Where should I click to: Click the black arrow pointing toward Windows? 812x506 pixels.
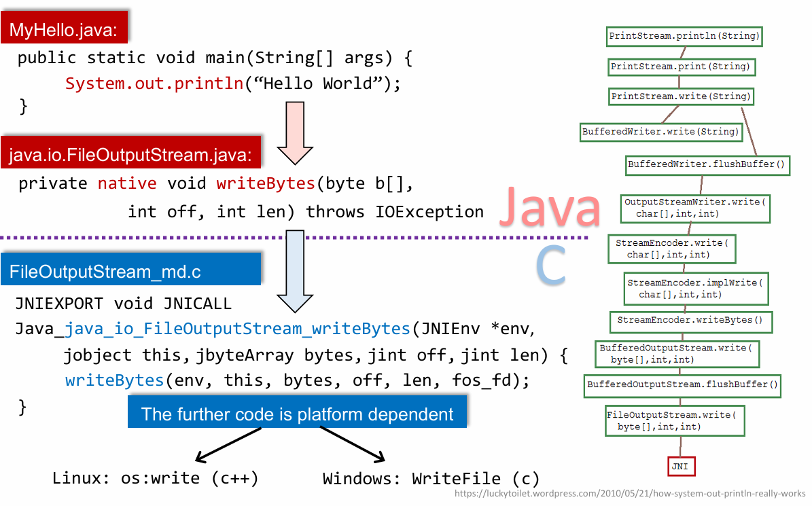353,446
